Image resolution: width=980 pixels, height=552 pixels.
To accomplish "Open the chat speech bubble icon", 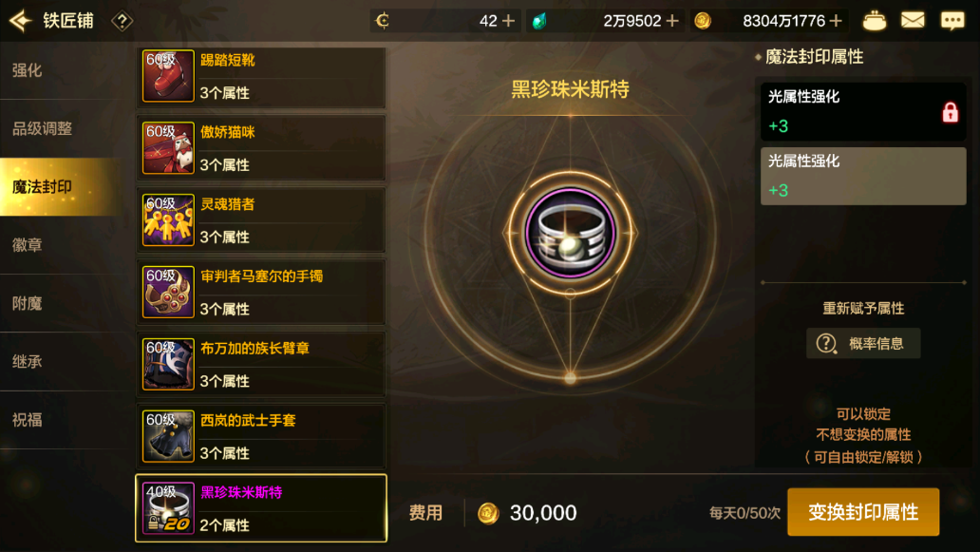I will [x=952, y=21].
